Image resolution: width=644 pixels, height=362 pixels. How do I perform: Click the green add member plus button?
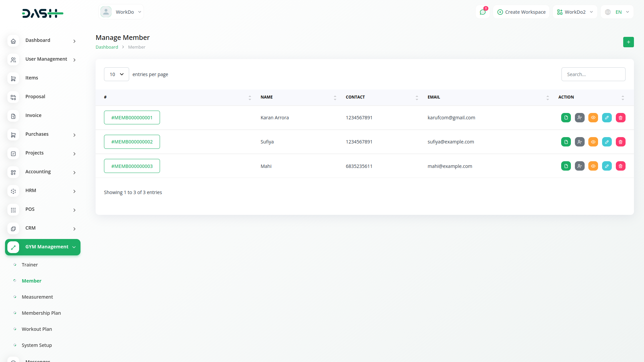point(628,42)
